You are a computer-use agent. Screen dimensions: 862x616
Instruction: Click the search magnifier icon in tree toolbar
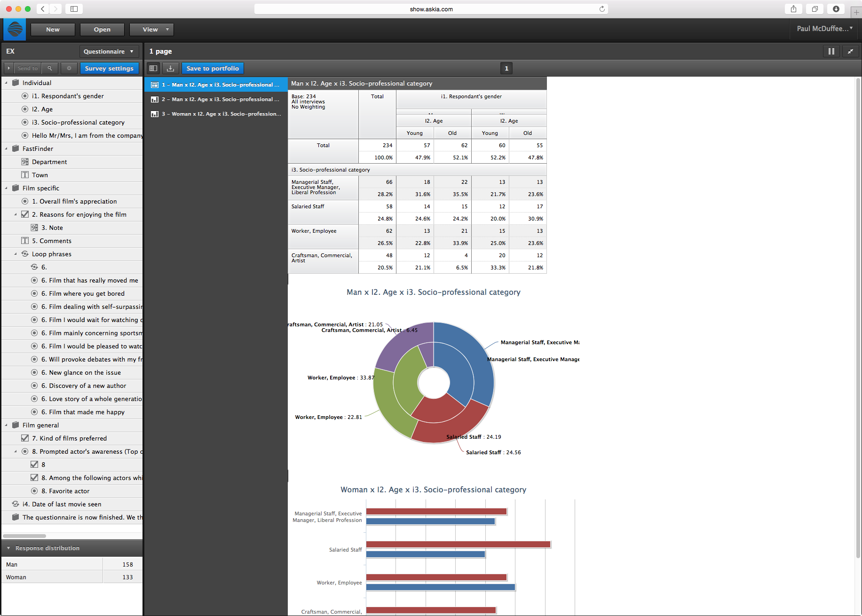click(x=50, y=68)
